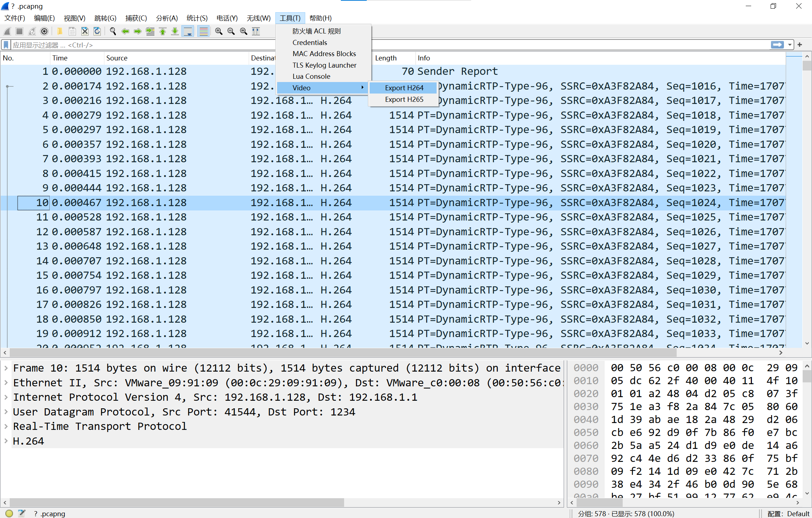Expand the User Datagram Protocol row

(x=6, y=412)
